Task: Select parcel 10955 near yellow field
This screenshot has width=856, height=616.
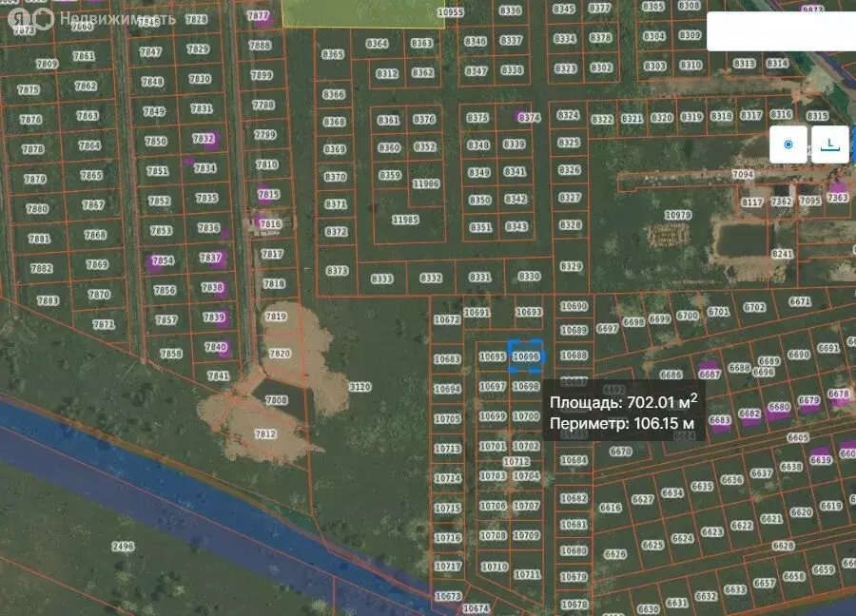Action: tap(450, 12)
